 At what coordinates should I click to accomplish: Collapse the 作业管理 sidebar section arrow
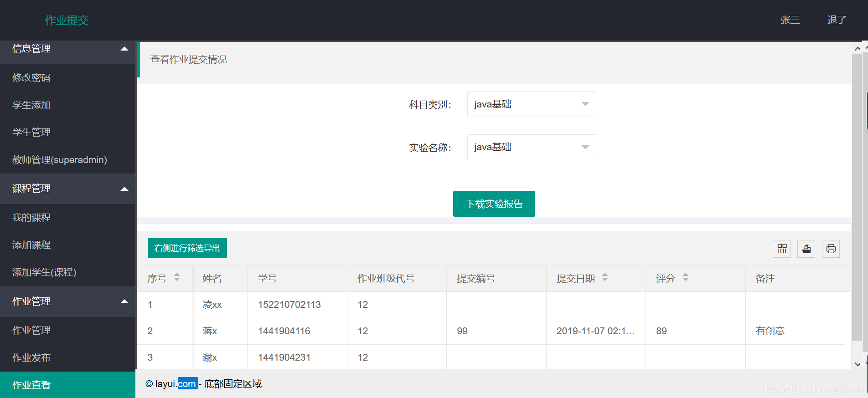pyautogui.click(x=124, y=301)
